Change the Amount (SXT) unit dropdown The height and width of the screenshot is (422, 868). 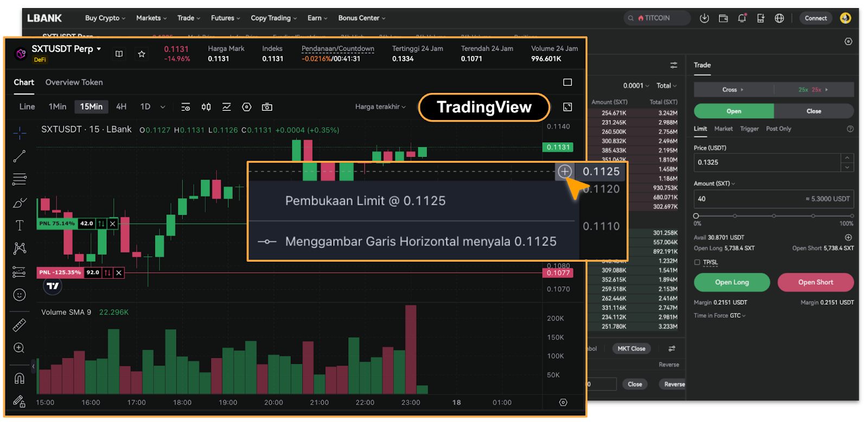point(714,184)
